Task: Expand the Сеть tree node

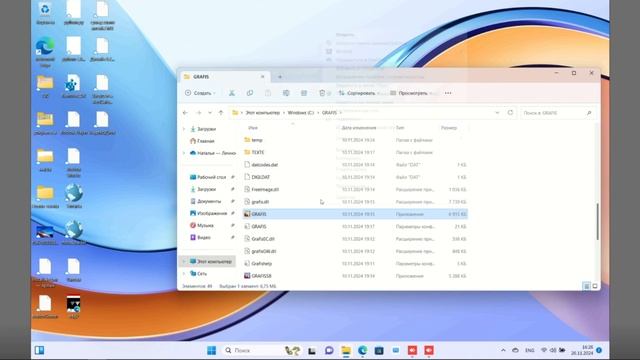Action: tap(184, 273)
